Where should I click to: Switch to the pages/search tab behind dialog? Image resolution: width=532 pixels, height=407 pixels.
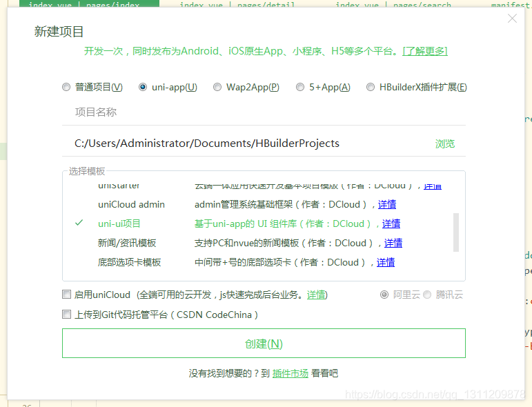tap(393, 4)
